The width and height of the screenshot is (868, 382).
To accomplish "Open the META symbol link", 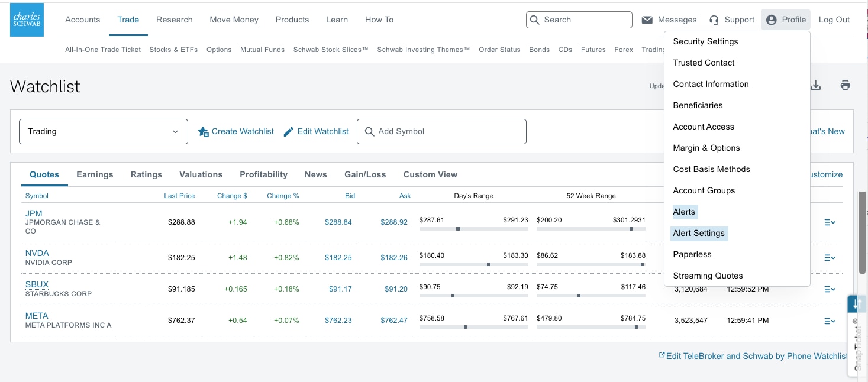I will 37,316.
